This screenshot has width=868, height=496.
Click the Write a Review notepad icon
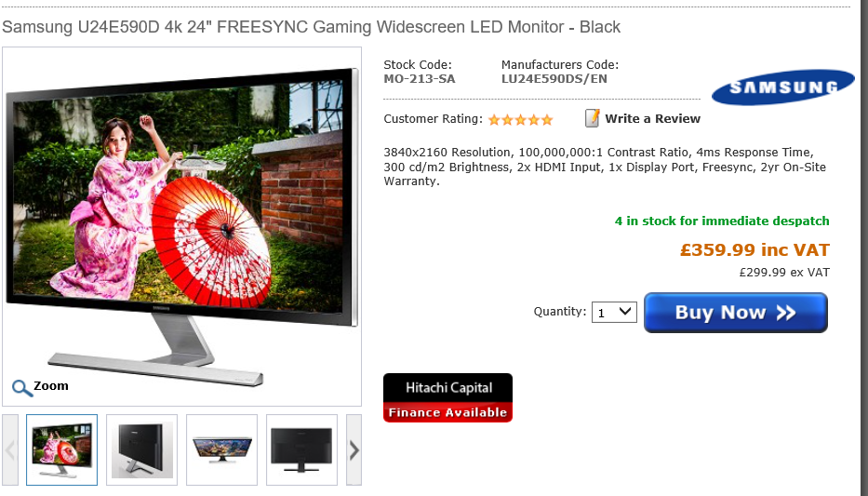point(592,118)
